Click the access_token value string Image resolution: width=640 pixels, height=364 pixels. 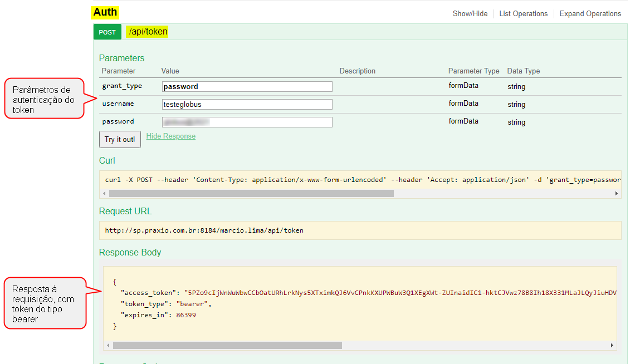(400, 293)
